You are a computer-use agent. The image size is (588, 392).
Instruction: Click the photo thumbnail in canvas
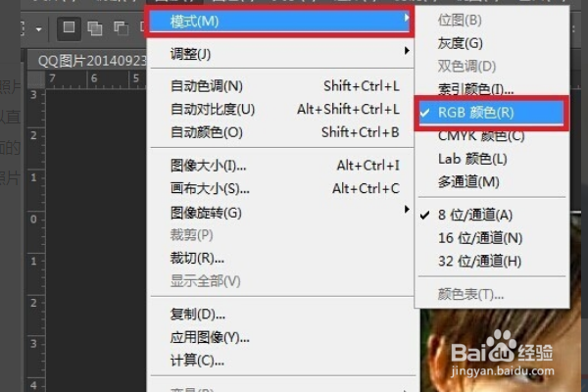[501, 350]
